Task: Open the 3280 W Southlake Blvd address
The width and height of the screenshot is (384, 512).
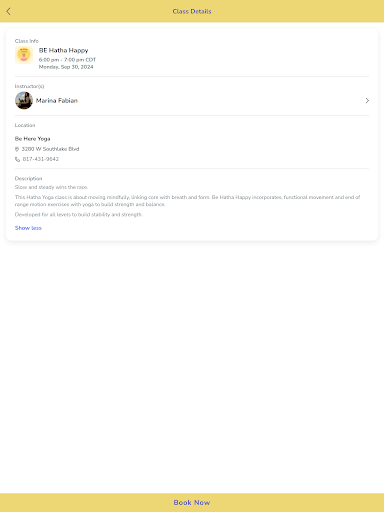Action: point(50,149)
